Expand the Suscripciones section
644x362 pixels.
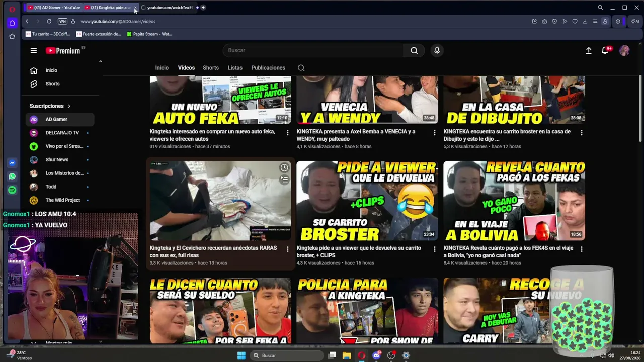pos(50,106)
